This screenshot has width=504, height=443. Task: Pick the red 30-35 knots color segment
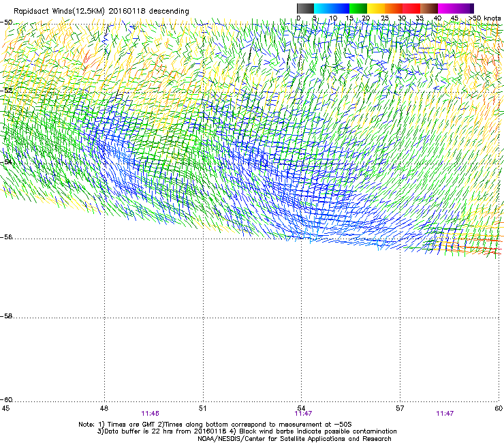click(411, 8)
